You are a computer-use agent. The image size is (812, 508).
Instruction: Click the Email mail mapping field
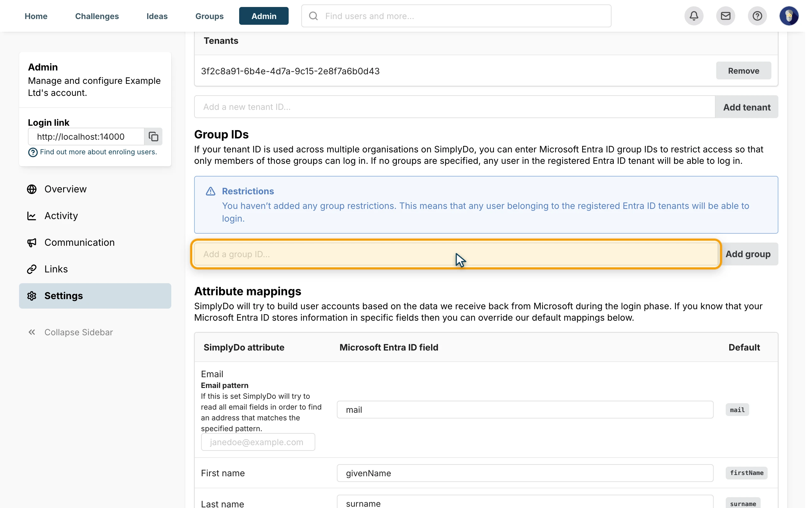525,410
